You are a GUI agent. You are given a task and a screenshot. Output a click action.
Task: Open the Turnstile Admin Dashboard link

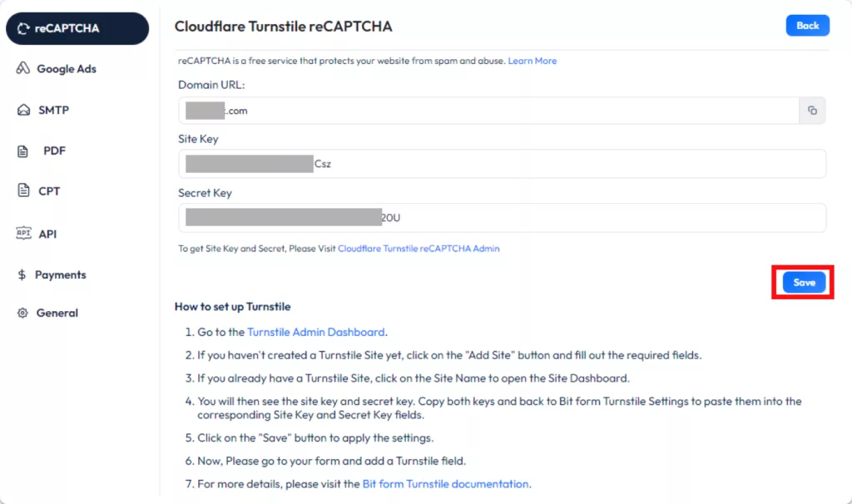(x=315, y=332)
